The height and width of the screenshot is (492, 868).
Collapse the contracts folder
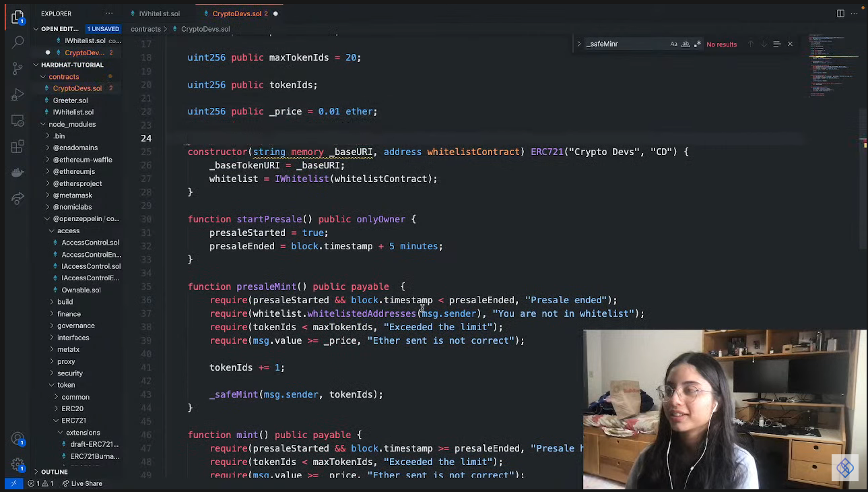(42, 77)
